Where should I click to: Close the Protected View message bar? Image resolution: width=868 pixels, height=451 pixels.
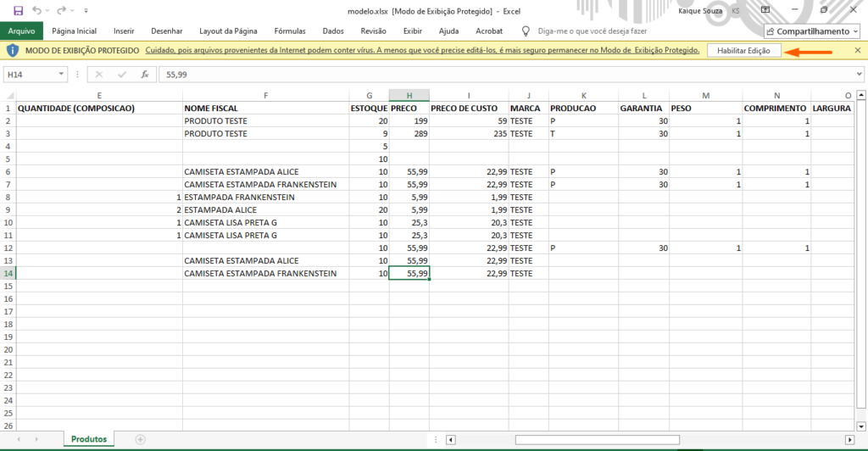(x=857, y=51)
